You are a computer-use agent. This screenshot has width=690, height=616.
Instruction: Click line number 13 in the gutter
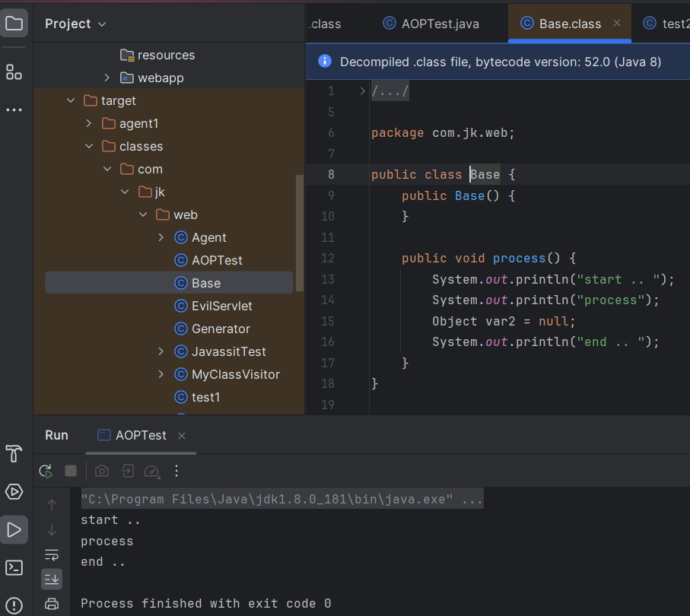(x=327, y=279)
